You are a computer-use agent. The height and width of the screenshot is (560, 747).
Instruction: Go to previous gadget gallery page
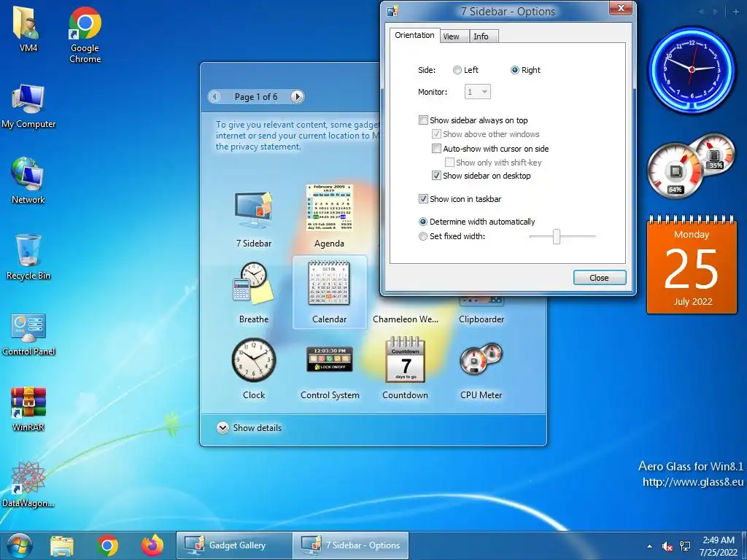coord(215,97)
